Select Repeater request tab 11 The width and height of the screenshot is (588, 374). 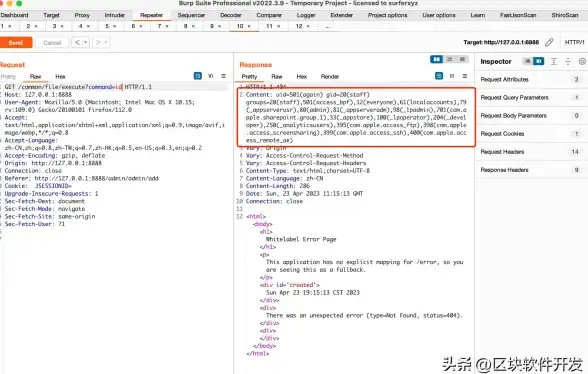click(269, 26)
